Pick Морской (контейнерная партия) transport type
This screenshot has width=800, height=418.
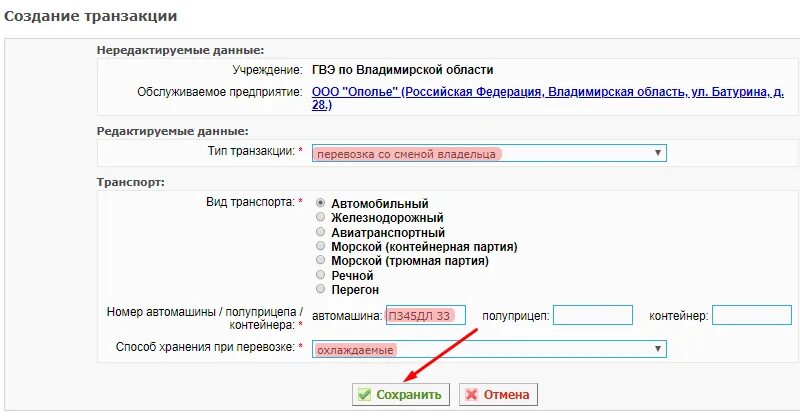320,246
